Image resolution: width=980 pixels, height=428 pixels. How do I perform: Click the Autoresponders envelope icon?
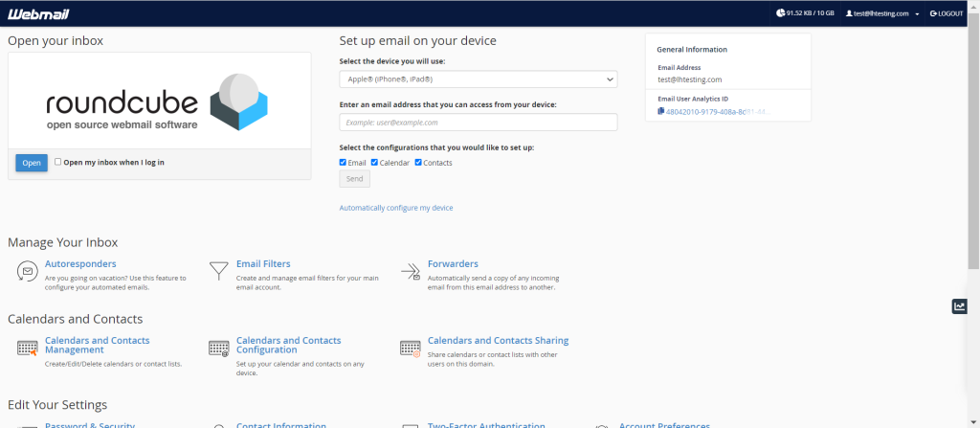pyautogui.click(x=27, y=272)
